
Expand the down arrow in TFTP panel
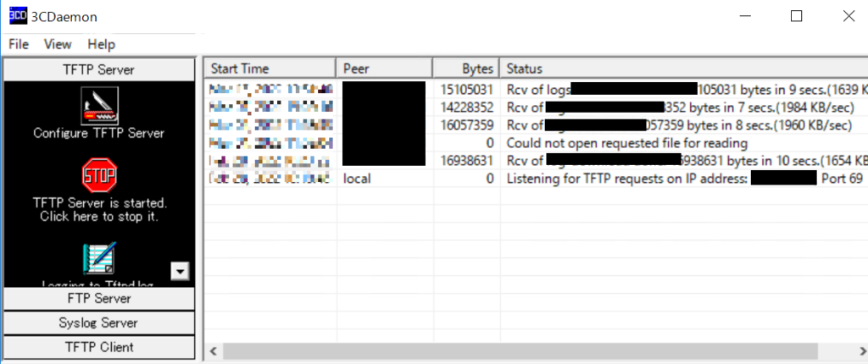click(x=180, y=271)
